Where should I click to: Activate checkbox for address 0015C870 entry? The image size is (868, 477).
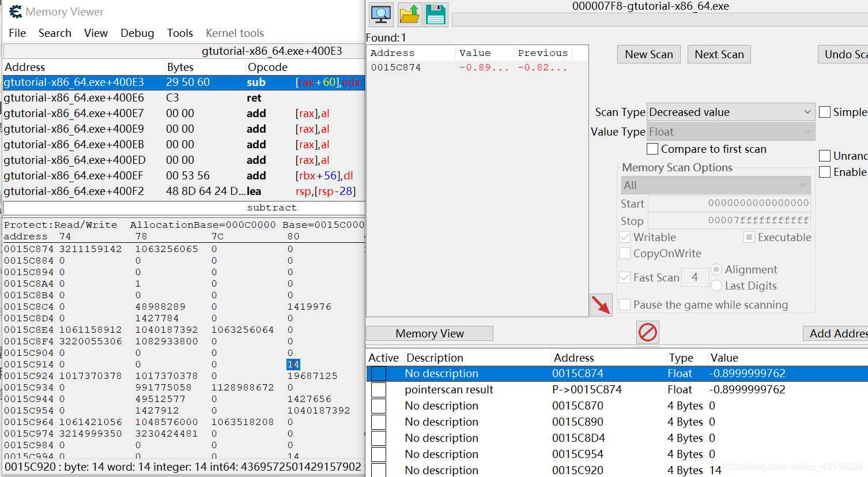coord(379,406)
